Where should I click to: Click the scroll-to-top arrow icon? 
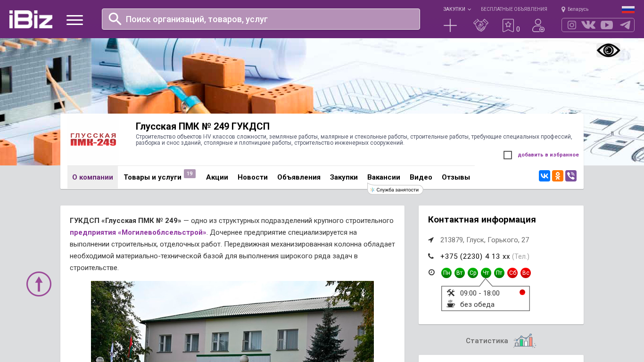tap(39, 284)
